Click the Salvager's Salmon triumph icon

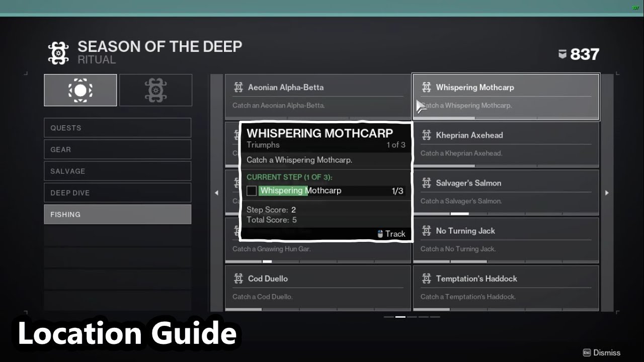click(x=427, y=183)
